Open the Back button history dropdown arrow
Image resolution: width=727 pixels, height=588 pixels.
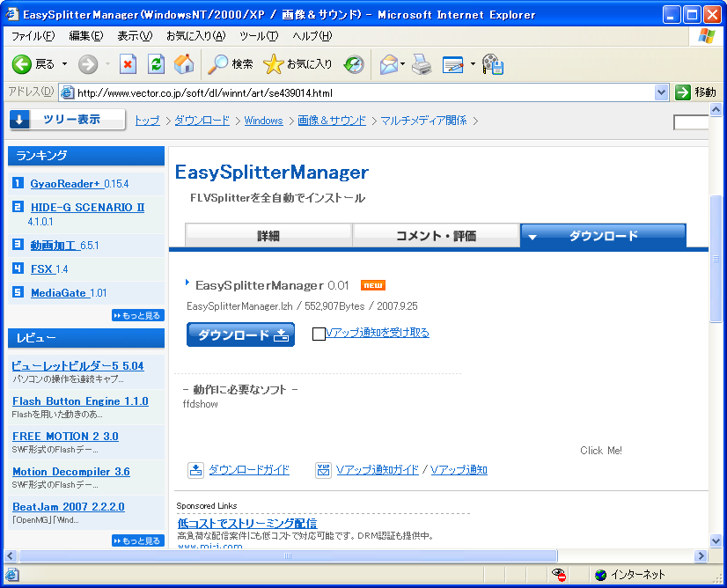click(x=64, y=64)
